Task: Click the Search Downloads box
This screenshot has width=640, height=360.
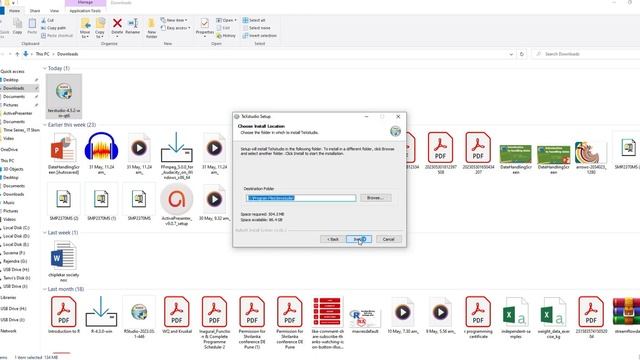Action: coord(586,54)
